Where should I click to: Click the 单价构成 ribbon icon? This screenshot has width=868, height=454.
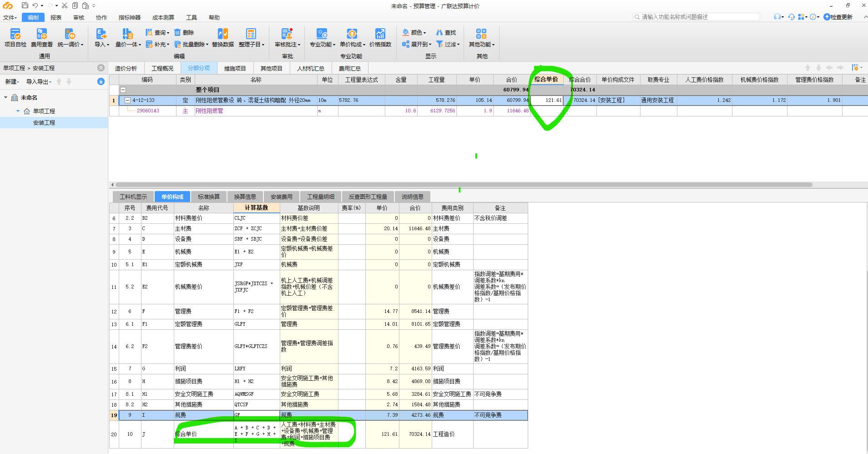click(352, 38)
